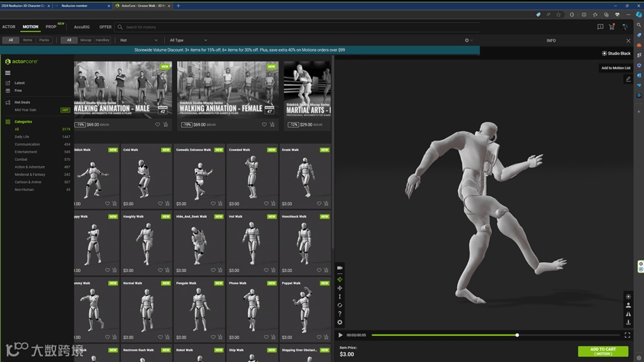Click the ADD TO CART button
Viewport: 644px width, 362px height.
tap(602, 351)
